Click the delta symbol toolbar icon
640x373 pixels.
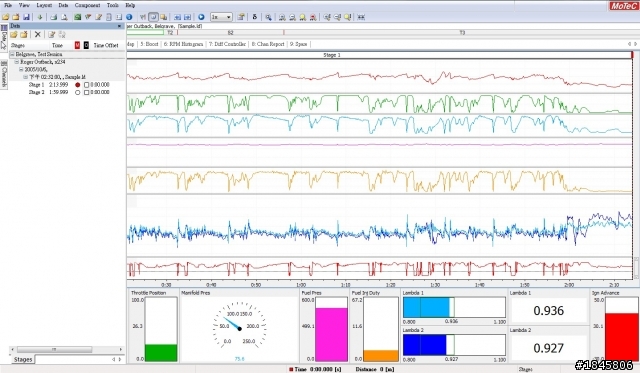tap(255, 17)
